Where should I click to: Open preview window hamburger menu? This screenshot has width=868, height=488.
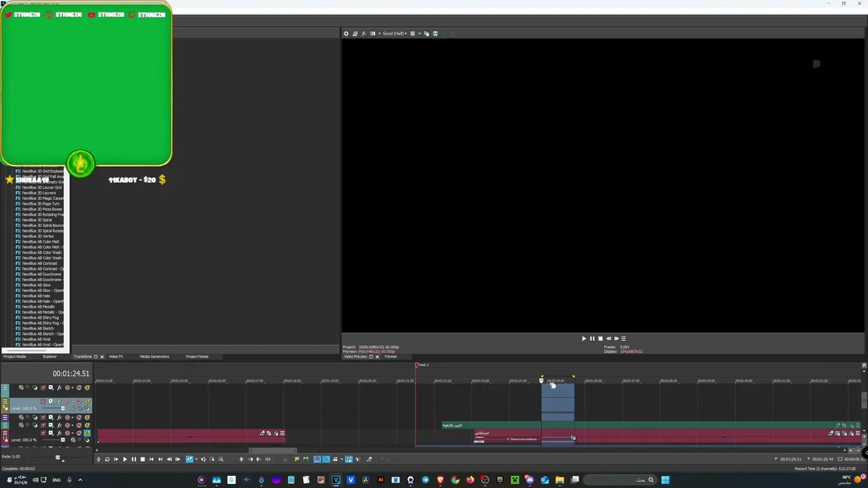coord(623,338)
